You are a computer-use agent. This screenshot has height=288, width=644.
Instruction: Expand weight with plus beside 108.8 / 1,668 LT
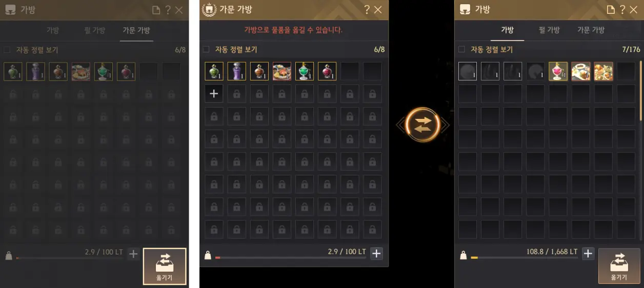point(588,253)
